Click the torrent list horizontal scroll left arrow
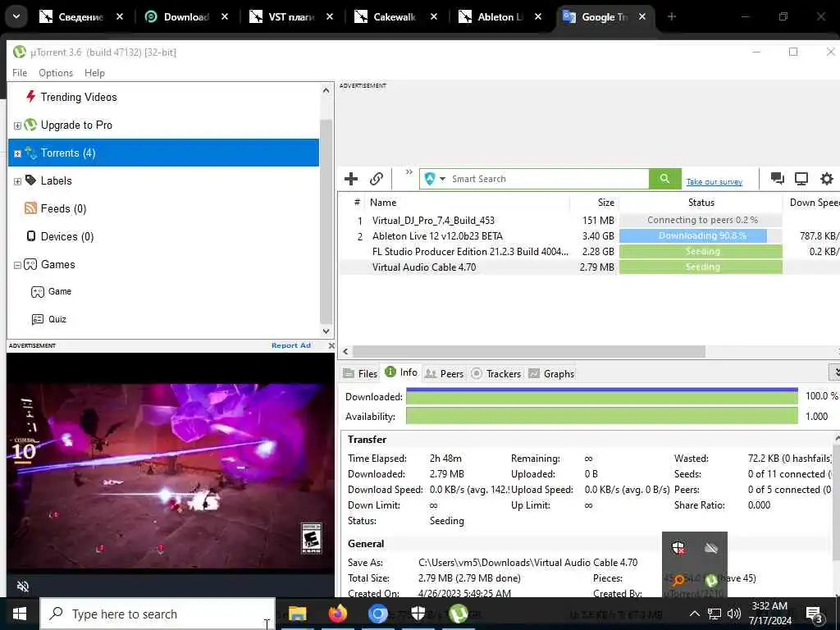This screenshot has height=630, width=840. tap(345, 351)
